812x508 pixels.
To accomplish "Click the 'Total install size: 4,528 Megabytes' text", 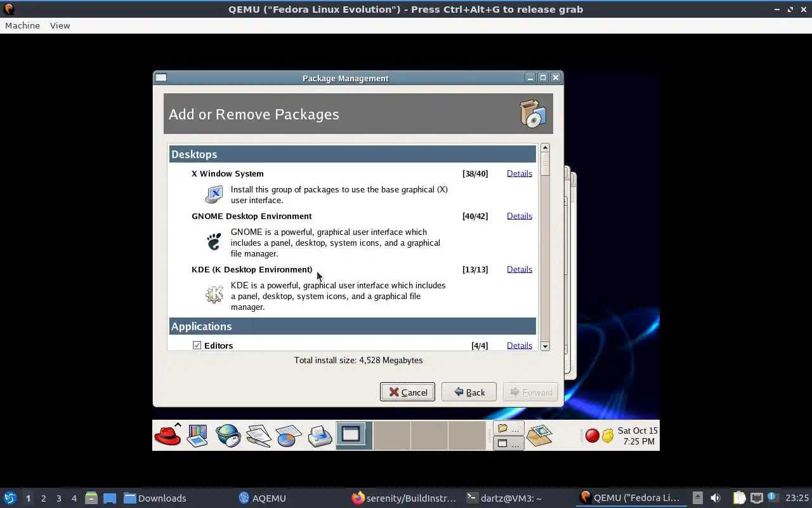I will point(358,360).
